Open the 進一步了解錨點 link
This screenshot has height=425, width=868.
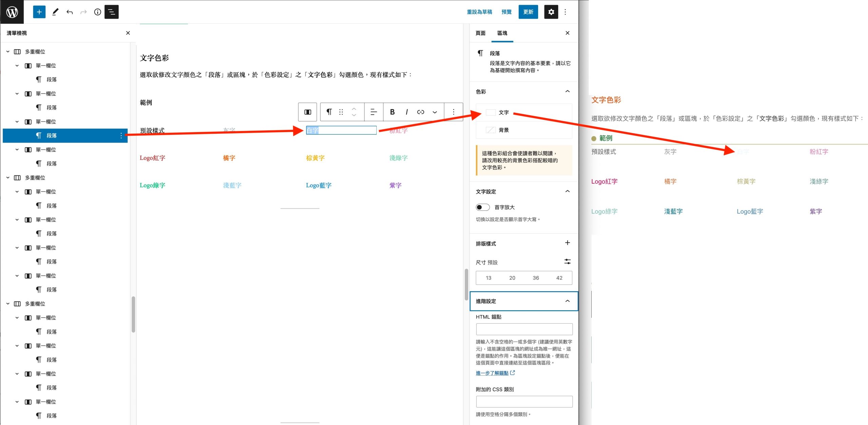point(495,373)
